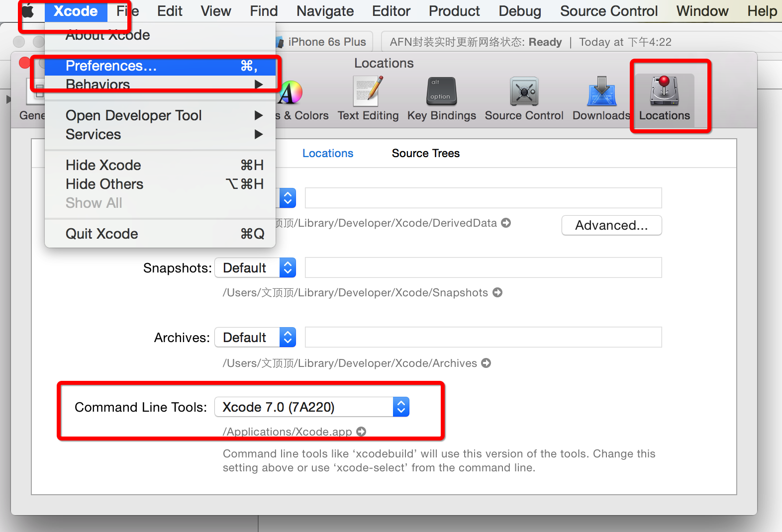Open the Editor menu in the menu bar
The image size is (782, 532).
click(x=391, y=11)
